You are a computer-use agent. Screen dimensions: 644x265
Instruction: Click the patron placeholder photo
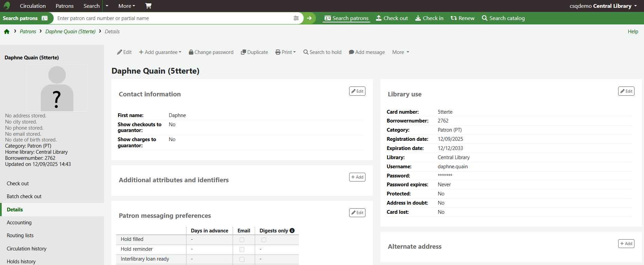coord(57,88)
